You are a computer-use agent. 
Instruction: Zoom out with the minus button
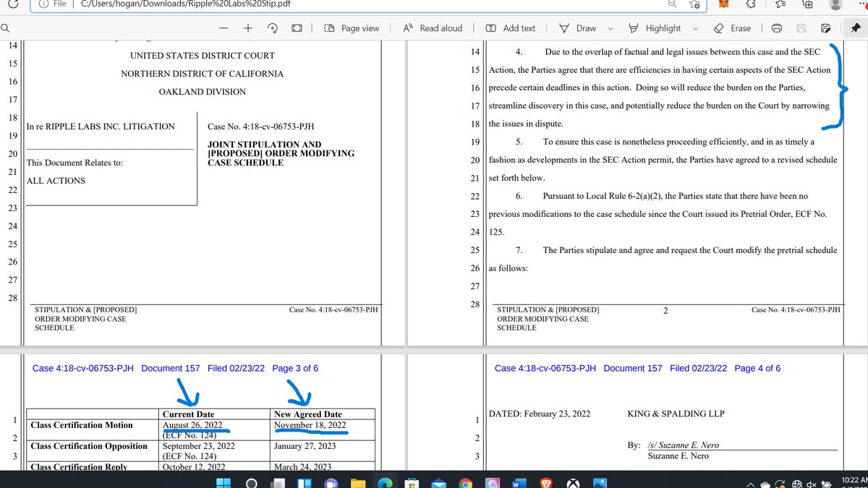point(224,28)
